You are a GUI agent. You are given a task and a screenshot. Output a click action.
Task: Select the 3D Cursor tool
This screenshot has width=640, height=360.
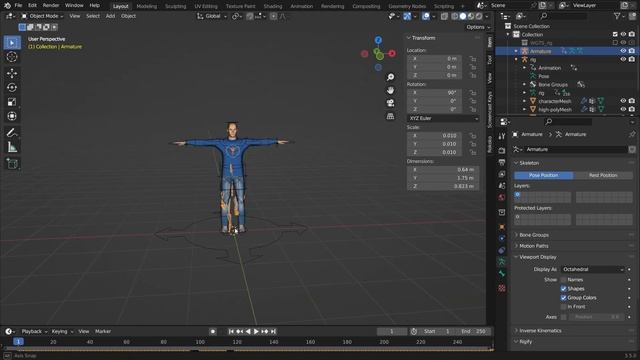pyautogui.click(x=12, y=57)
